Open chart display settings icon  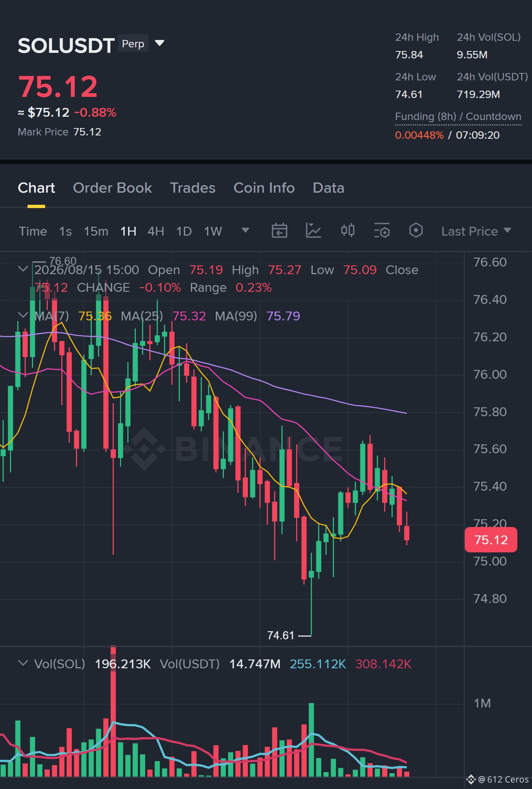(x=382, y=231)
